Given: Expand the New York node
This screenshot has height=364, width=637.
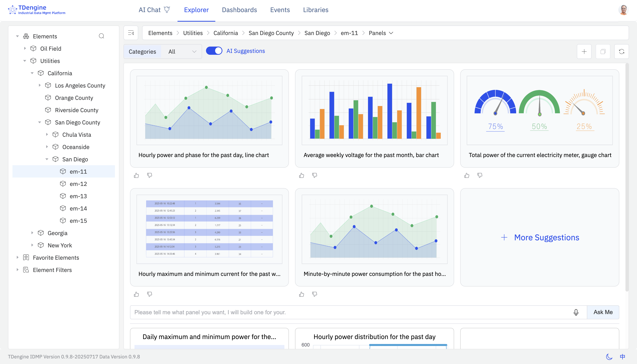Looking at the screenshot, I should 32,245.
